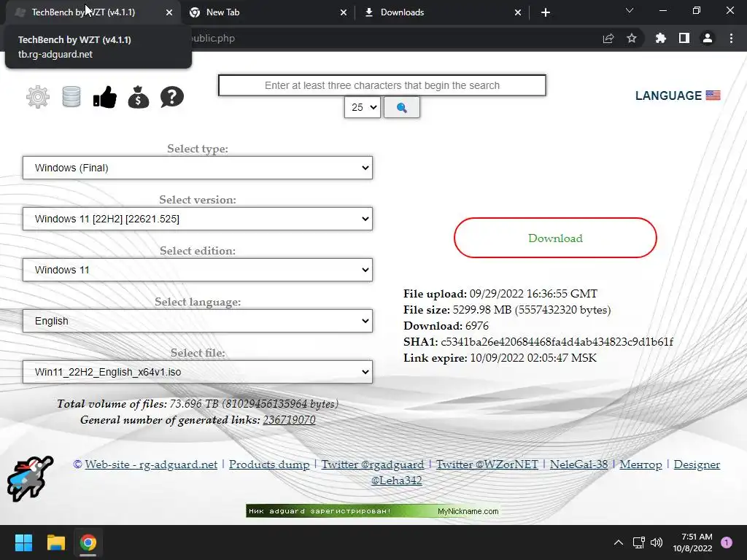
Task: Open the Products dump link
Action: tap(269, 464)
